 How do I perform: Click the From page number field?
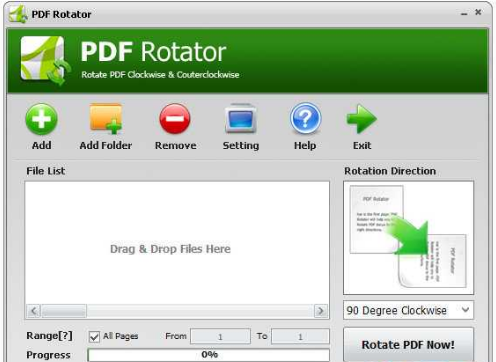click(x=220, y=337)
